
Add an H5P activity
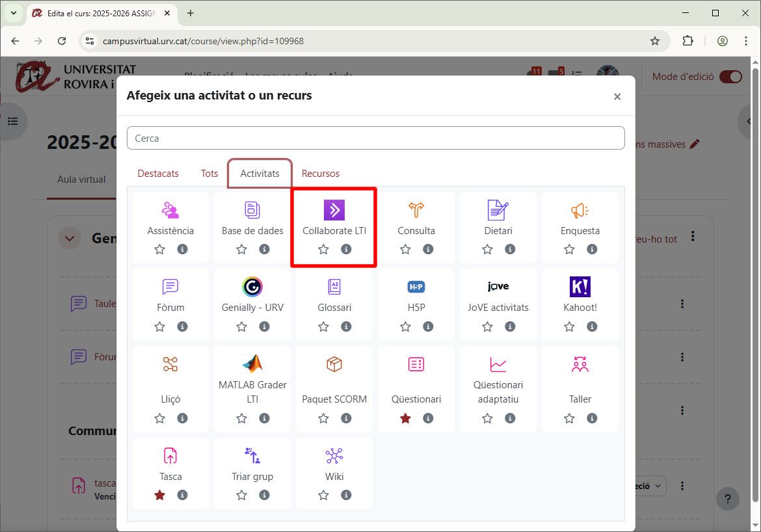pos(416,287)
